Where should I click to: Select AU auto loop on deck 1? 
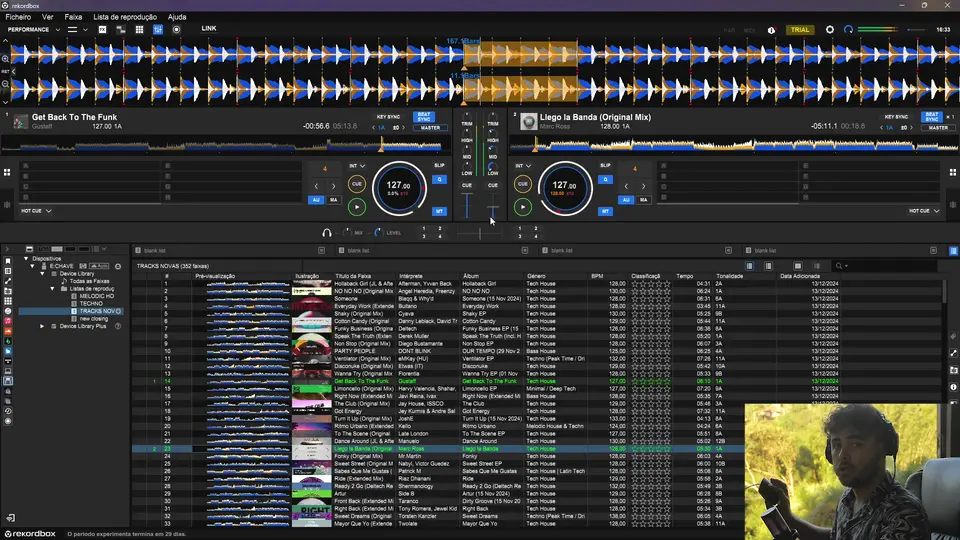click(x=316, y=200)
